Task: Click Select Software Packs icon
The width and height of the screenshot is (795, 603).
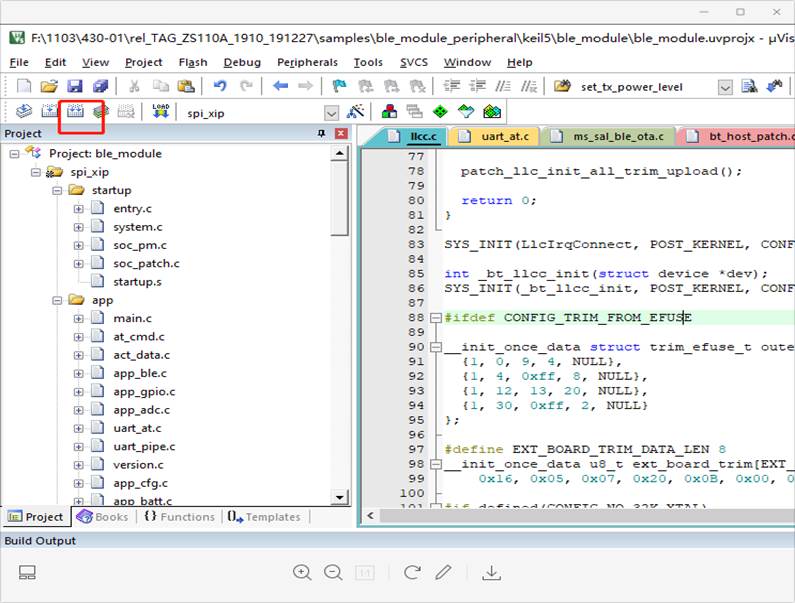Action: [x=466, y=111]
